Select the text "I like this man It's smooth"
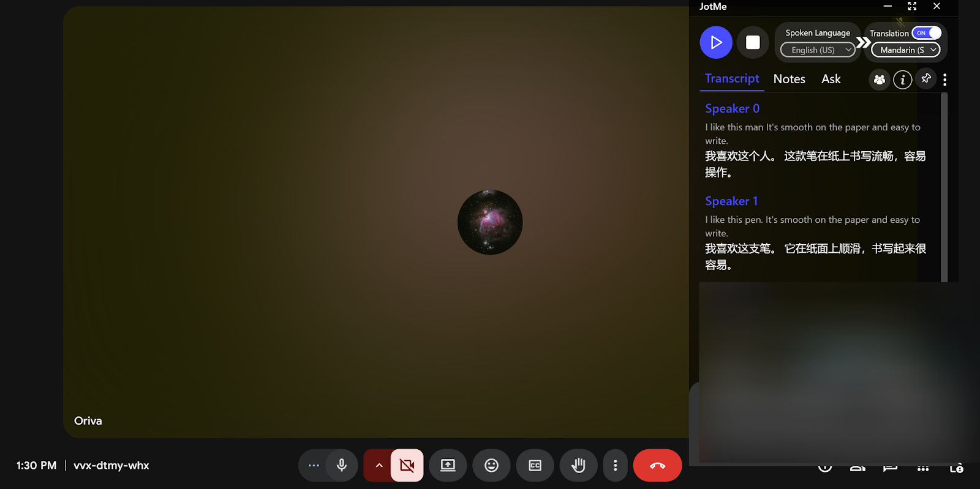This screenshot has height=489, width=980. [x=759, y=127]
